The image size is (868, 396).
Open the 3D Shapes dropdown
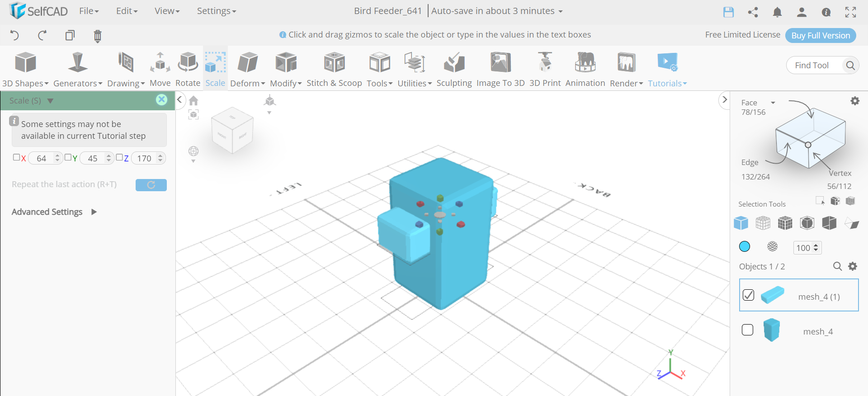pyautogui.click(x=25, y=69)
